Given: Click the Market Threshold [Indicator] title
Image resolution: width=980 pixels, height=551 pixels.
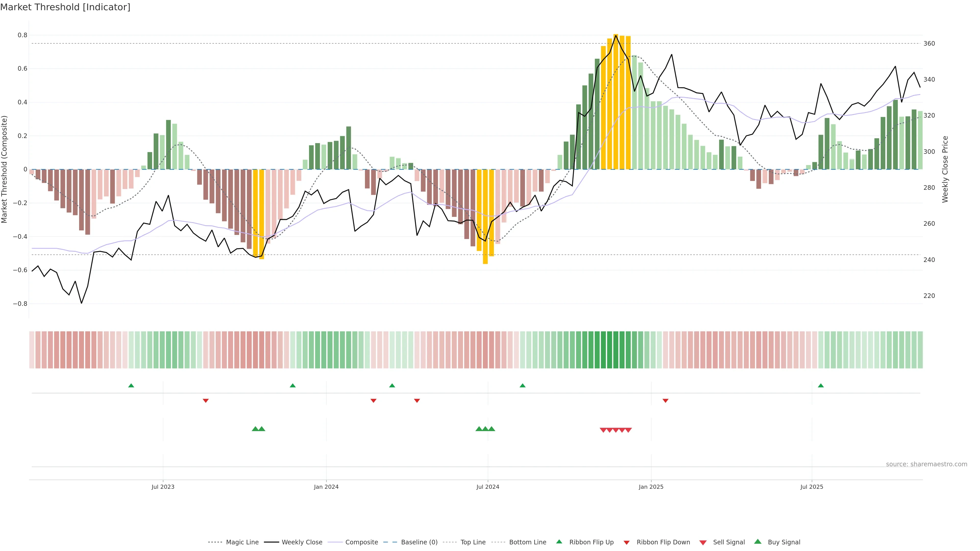Looking at the screenshot, I should pyautogui.click(x=65, y=7).
